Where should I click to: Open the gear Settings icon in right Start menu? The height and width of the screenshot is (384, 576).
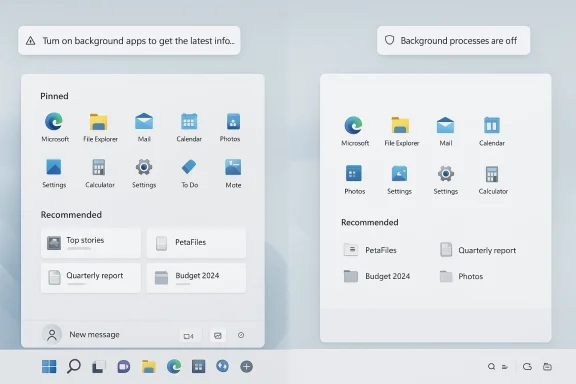446,173
